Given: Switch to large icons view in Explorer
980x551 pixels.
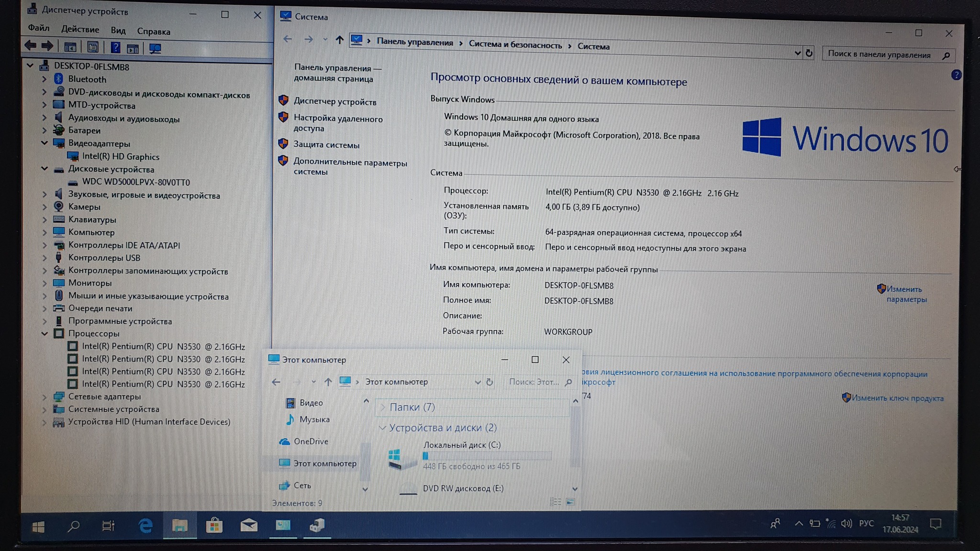Looking at the screenshot, I should tap(570, 502).
